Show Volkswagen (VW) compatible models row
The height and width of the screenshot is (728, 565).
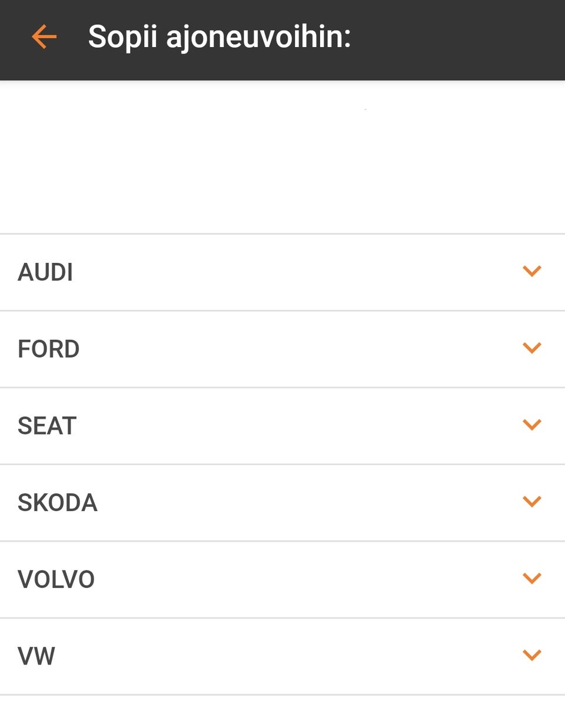coord(282,656)
